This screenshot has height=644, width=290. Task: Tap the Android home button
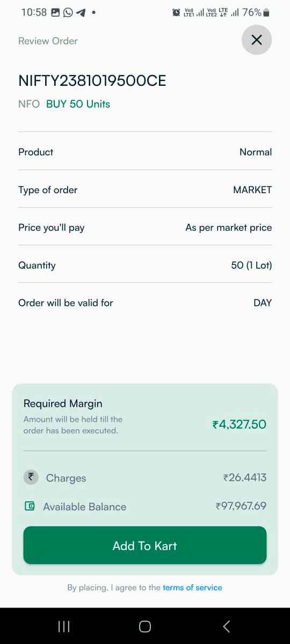[x=145, y=626]
